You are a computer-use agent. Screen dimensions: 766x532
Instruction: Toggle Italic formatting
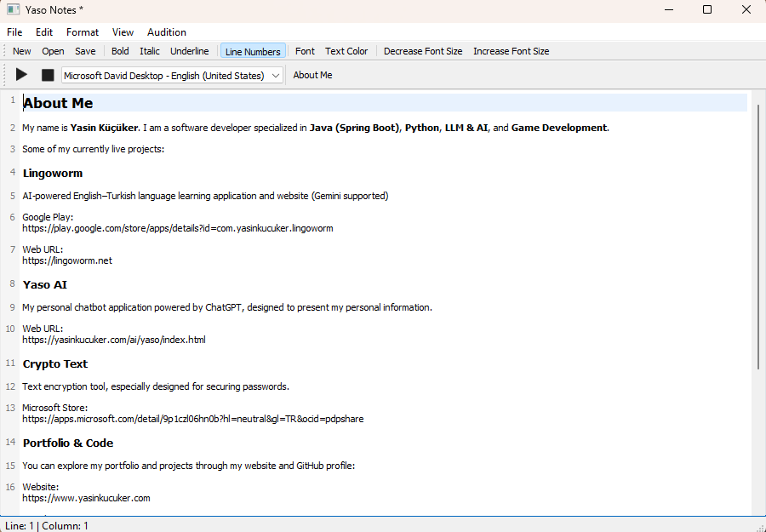click(150, 51)
